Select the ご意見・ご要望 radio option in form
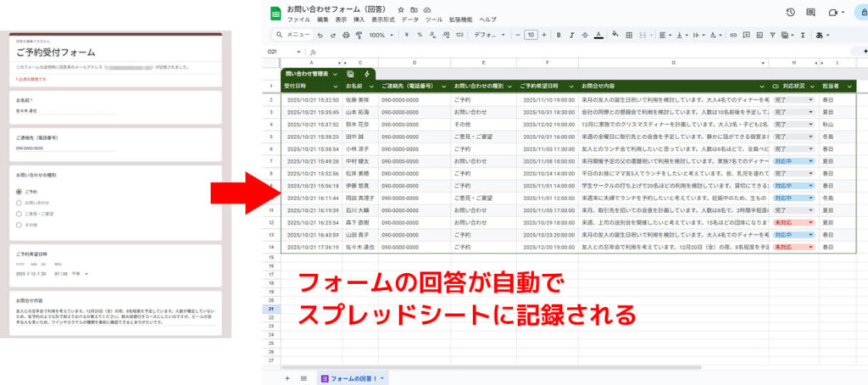Image resolution: width=868 pixels, height=385 pixels. click(x=19, y=214)
